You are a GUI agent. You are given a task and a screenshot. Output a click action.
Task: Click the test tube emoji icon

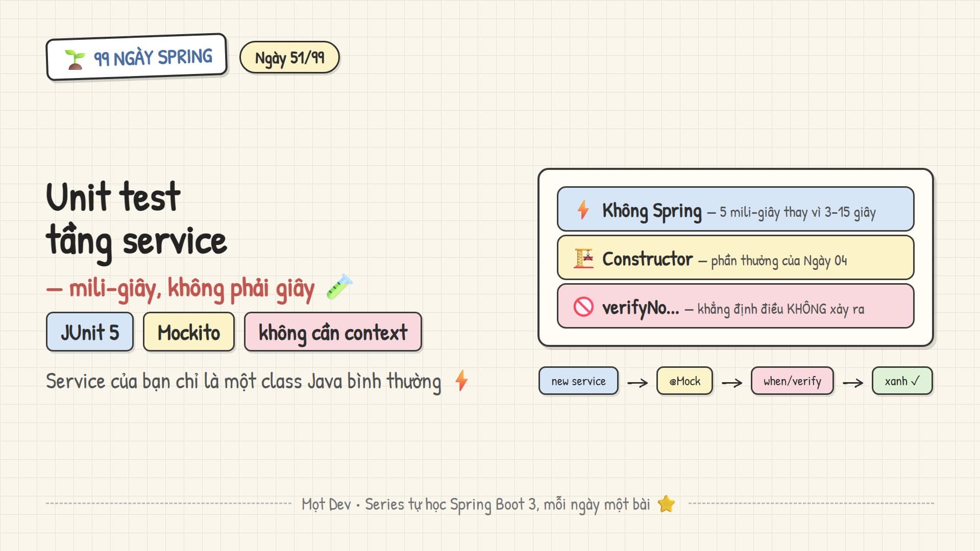[x=339, y=287]
